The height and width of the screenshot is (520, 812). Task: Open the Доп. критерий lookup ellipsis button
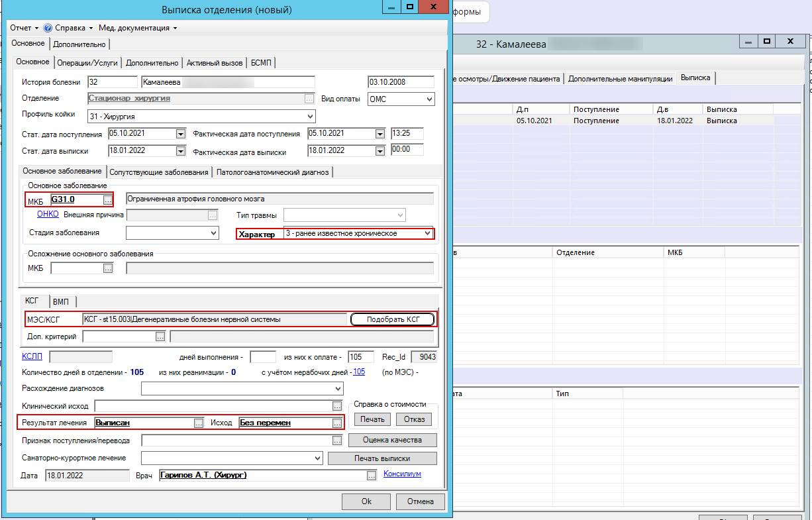[160, 337]
